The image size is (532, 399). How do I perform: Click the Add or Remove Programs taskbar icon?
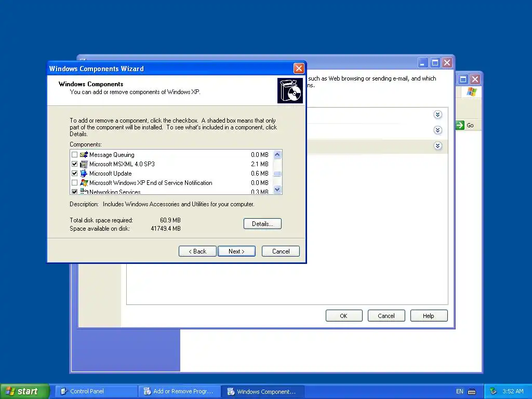pos(147,391)
